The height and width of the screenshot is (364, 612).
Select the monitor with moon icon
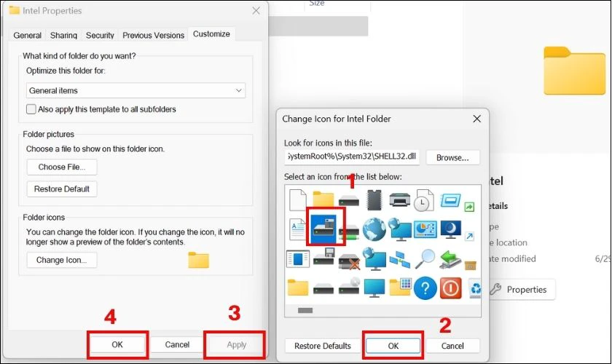point(450,229)
